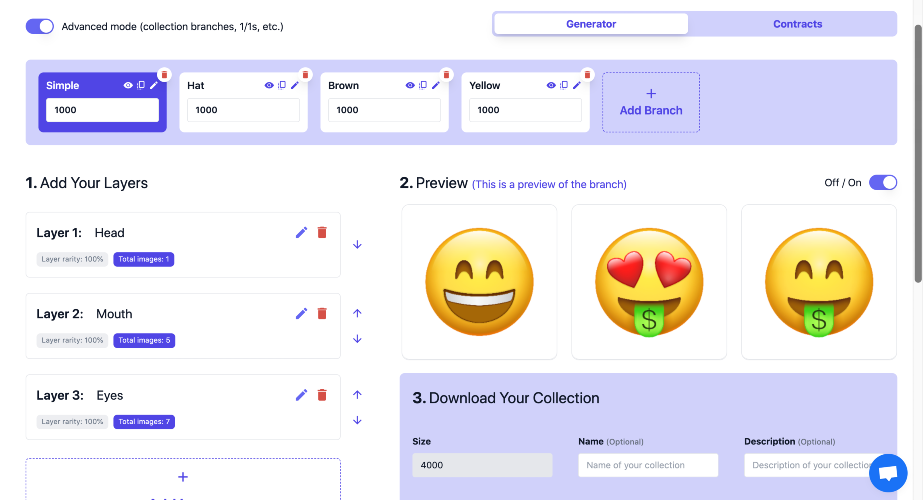Edit the Head layer
Viewport: 923px width, 500px height.
pyautogui.click(x=301, y=233)
